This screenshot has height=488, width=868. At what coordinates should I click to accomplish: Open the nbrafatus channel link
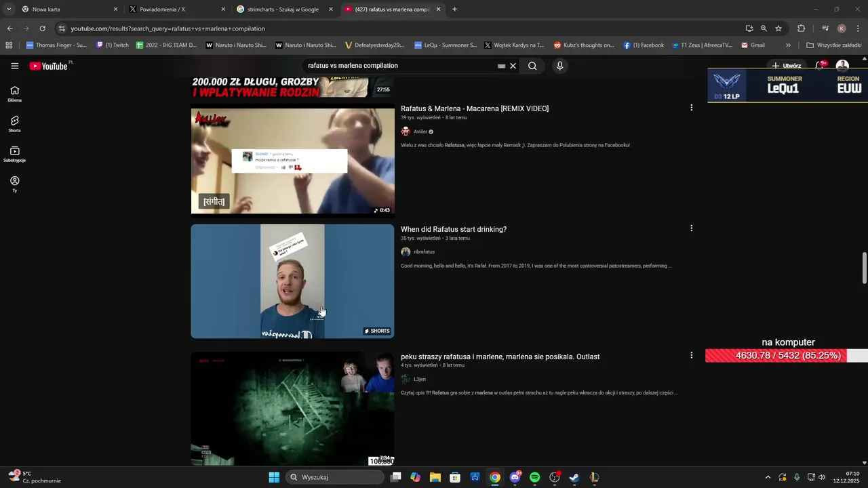[424, 252]
